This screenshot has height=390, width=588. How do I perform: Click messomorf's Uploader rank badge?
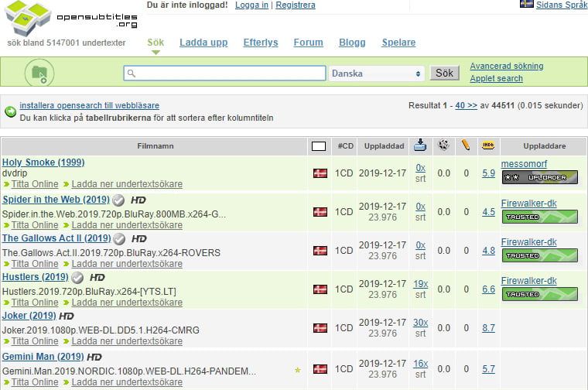point(539,177)
